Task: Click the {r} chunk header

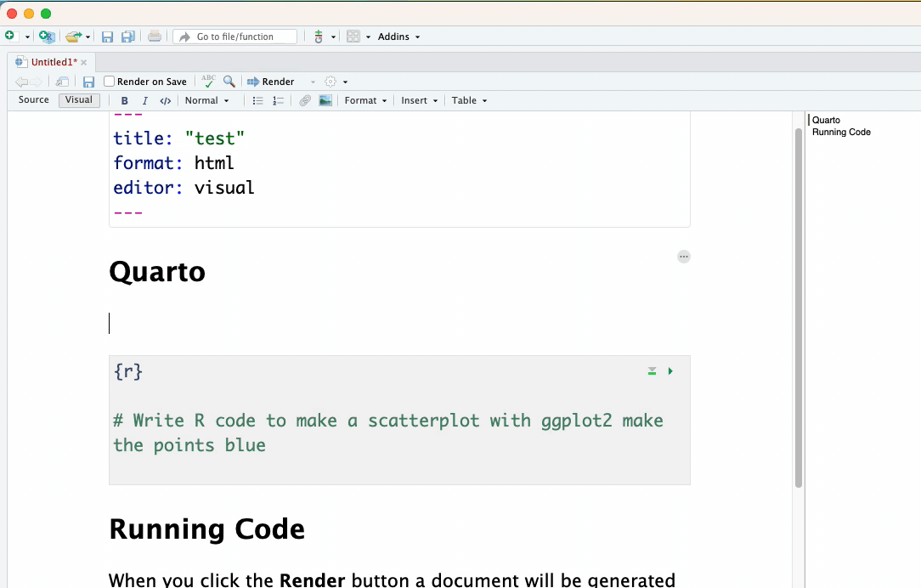Action: pyautogui.click(x=128, y=371)
